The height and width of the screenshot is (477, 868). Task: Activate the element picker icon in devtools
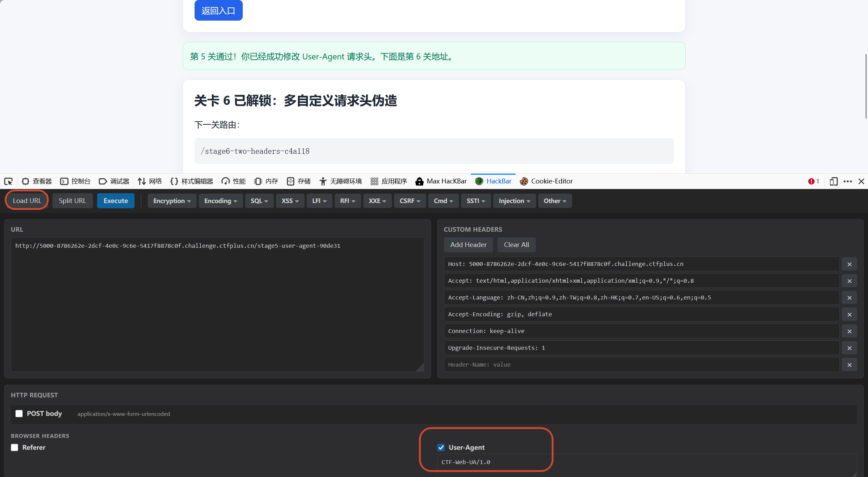click(8, 181)
